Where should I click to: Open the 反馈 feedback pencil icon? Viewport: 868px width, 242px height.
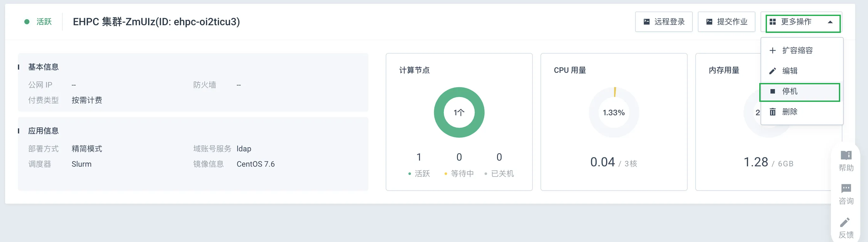[x=845, y=222]
